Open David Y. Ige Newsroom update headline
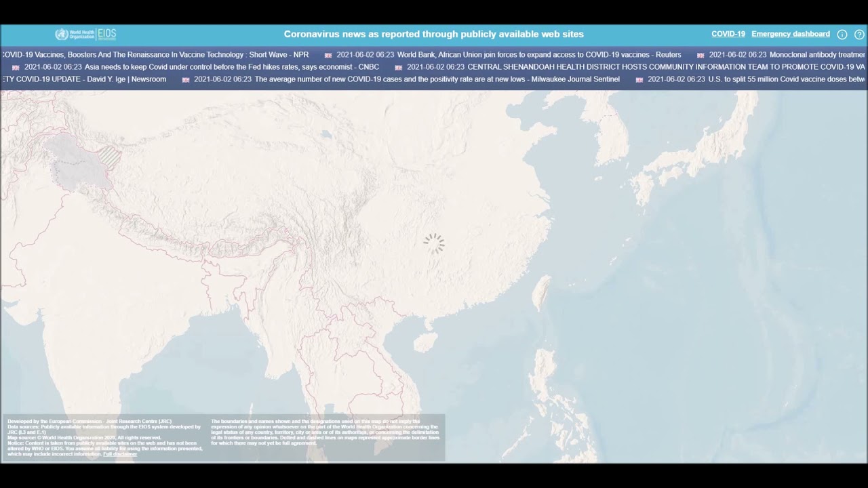The width and height of the screenshot is (868, 488). tap(85, 79)
